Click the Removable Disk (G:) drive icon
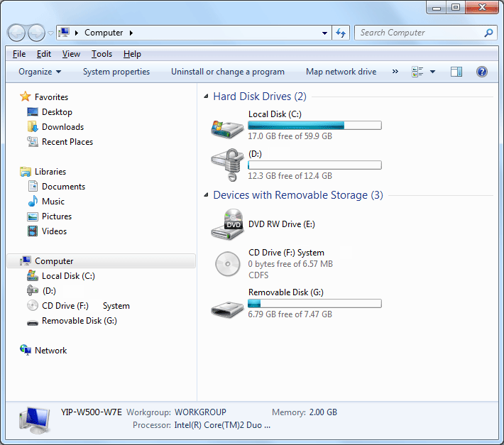Viewport: 504px width, 445px height. (x=227, y=309)
